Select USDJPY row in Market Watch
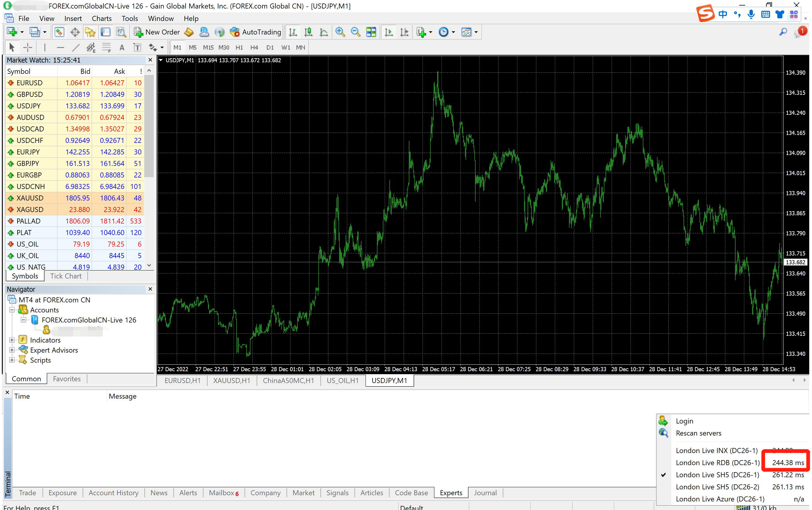The image size is (812, 510). tap(74, 106)
